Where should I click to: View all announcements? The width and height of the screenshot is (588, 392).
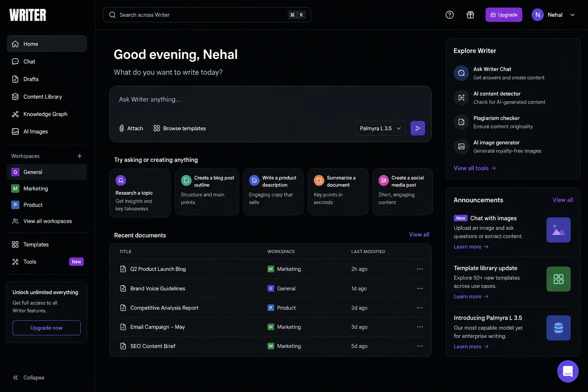coord(563,200)
